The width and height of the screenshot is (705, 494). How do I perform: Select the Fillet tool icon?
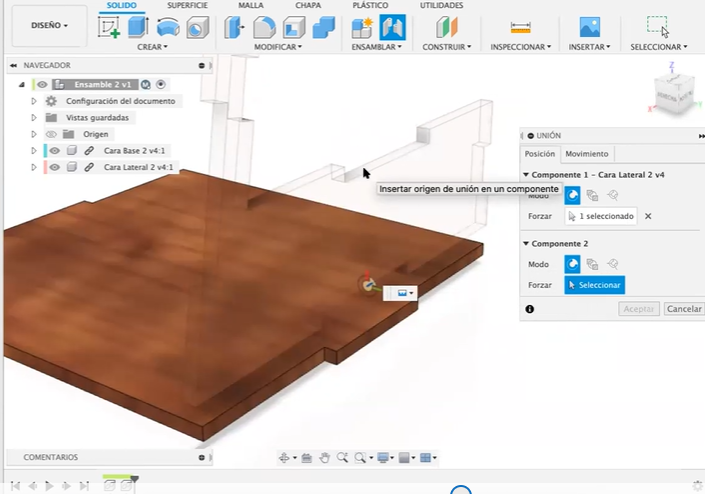pos(264,27)
